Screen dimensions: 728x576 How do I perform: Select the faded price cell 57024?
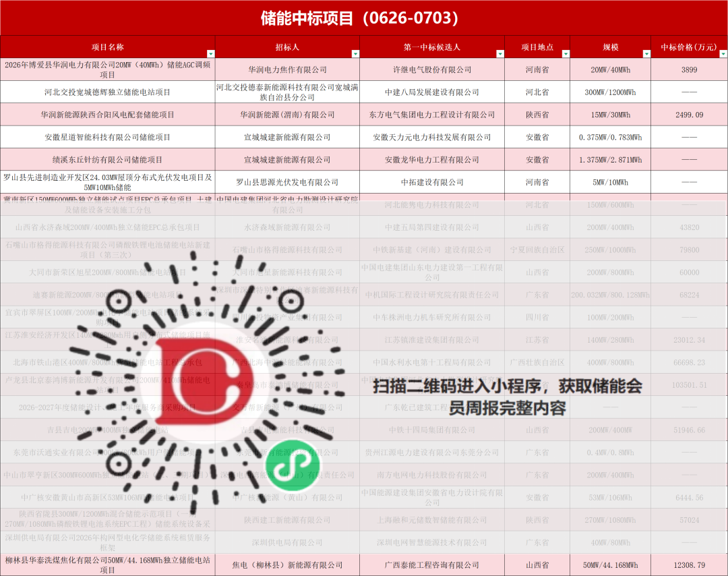pyautogui.click(x=689, y=520)
